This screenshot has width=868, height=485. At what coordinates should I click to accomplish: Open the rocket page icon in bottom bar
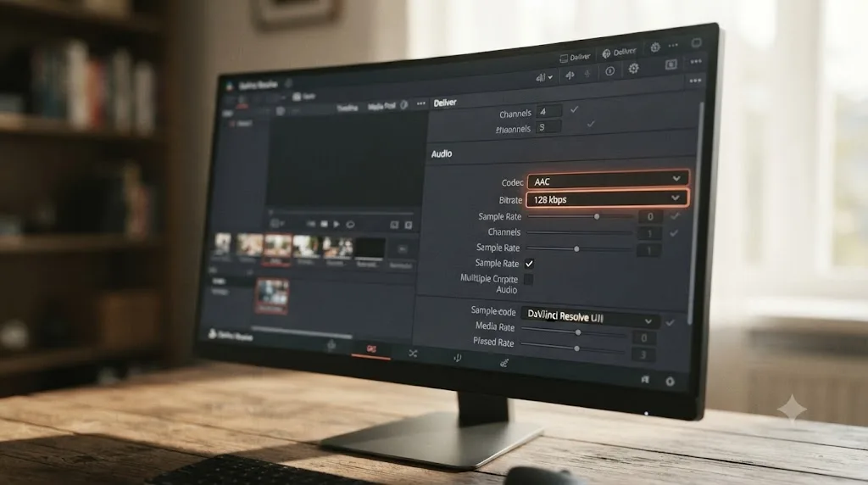504,363
